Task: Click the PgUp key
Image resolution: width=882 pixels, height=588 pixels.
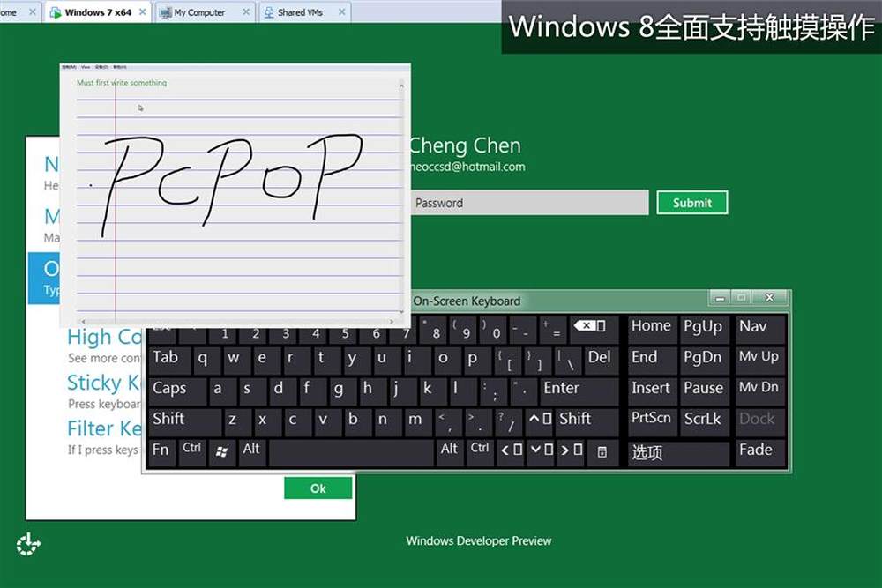Action: [703, 328]
